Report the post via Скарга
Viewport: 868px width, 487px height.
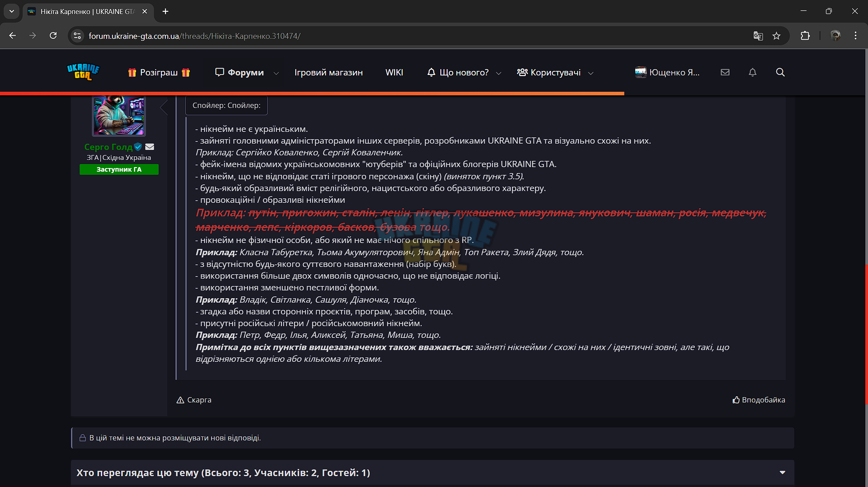194,400
